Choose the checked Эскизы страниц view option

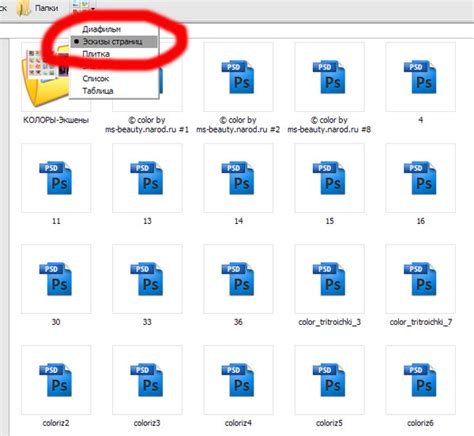pos(114,42)
